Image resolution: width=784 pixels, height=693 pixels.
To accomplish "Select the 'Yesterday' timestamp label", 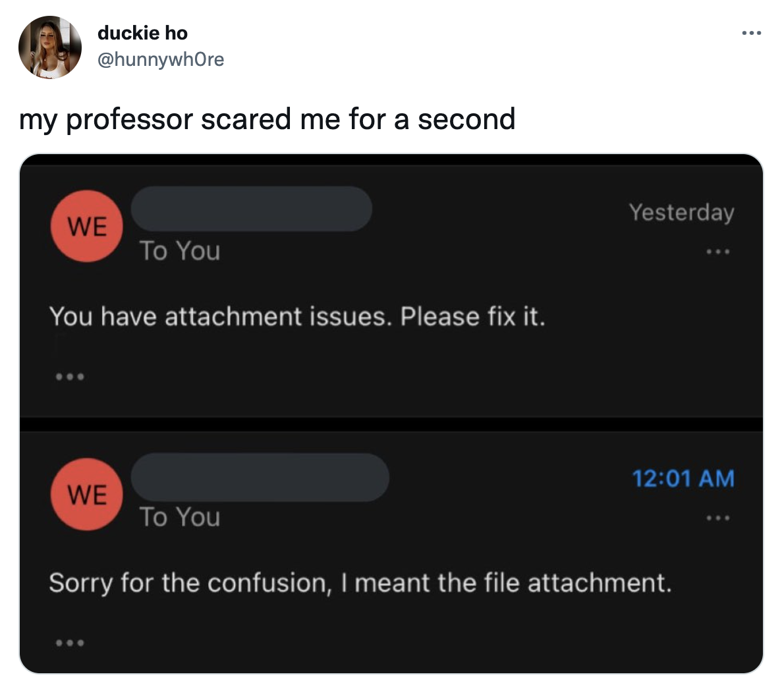I will pos(682,212).
